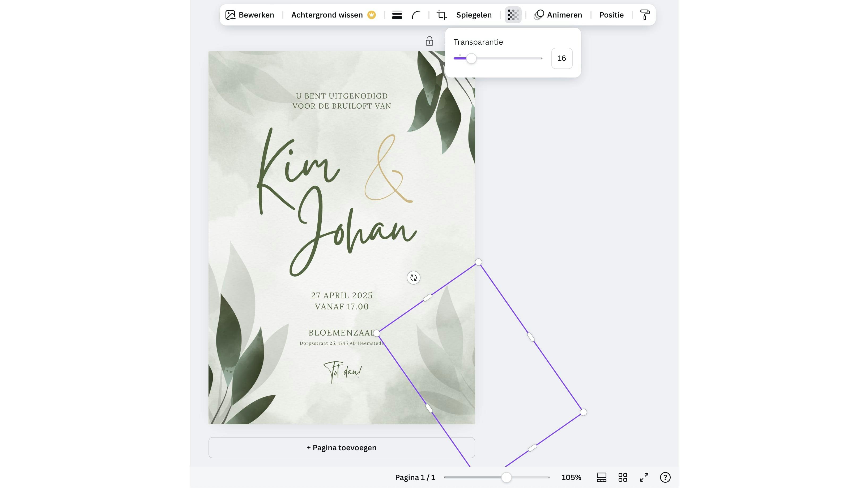Click the Transparantie slider handle
This screenshot has height=488, width=868.
pyautogui.click(x=471, y=59)
